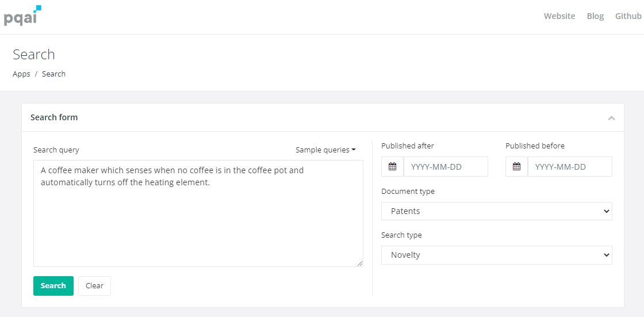The image size is (644, 317).
Task: Click the Published after date field
Action: [x=446, y=166]
